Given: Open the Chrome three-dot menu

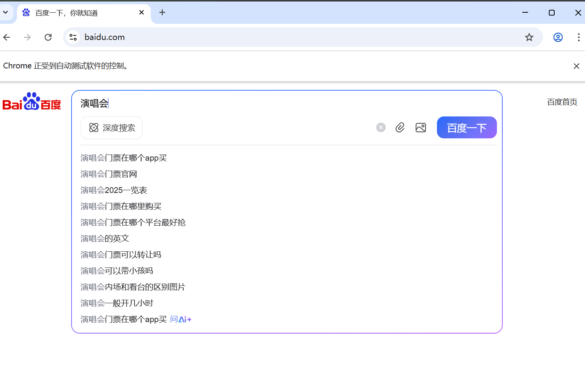Looking at the screenshot, I should [x=578, y=37].
